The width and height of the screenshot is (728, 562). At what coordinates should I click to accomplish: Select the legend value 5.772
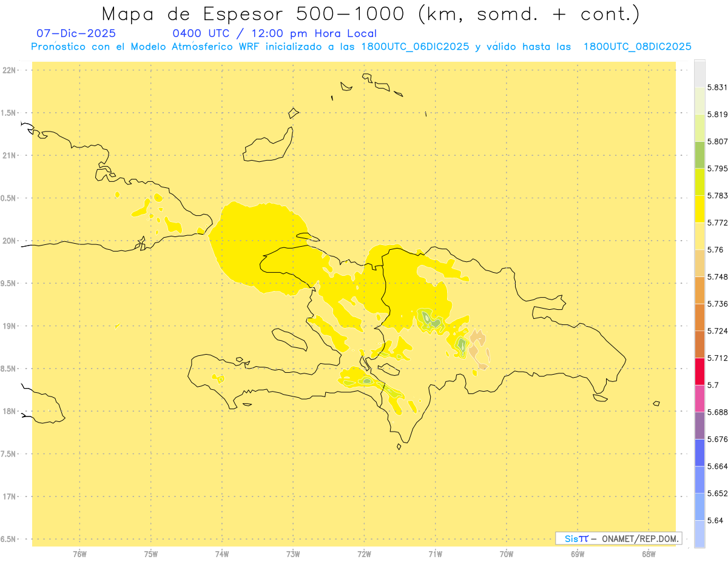tap(717, 223)
